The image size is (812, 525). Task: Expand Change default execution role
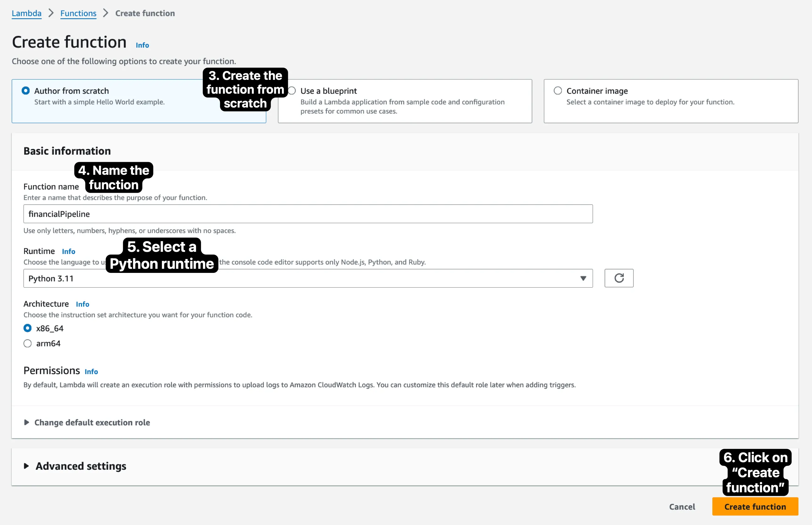coord(92,423)
